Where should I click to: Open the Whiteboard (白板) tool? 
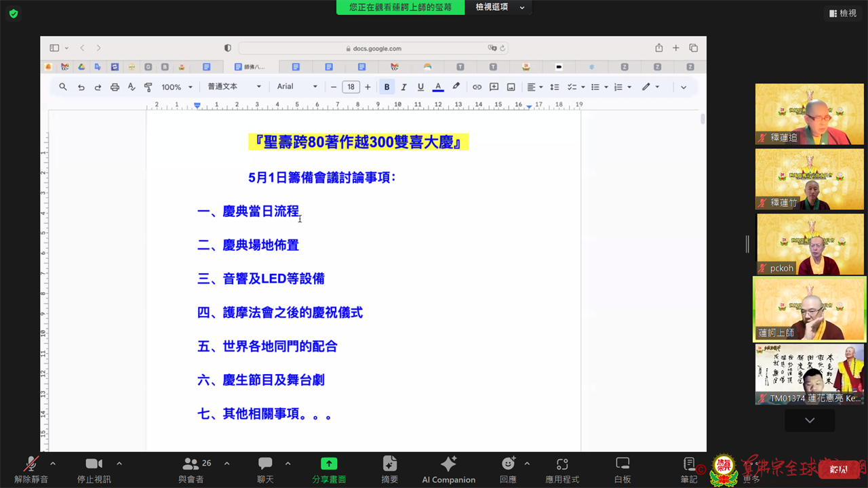622,469
